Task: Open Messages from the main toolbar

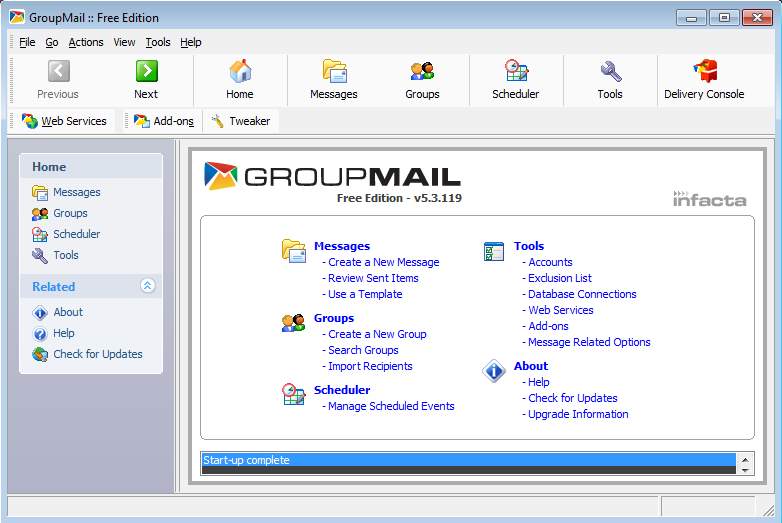Action: click(x=334, y=80)
